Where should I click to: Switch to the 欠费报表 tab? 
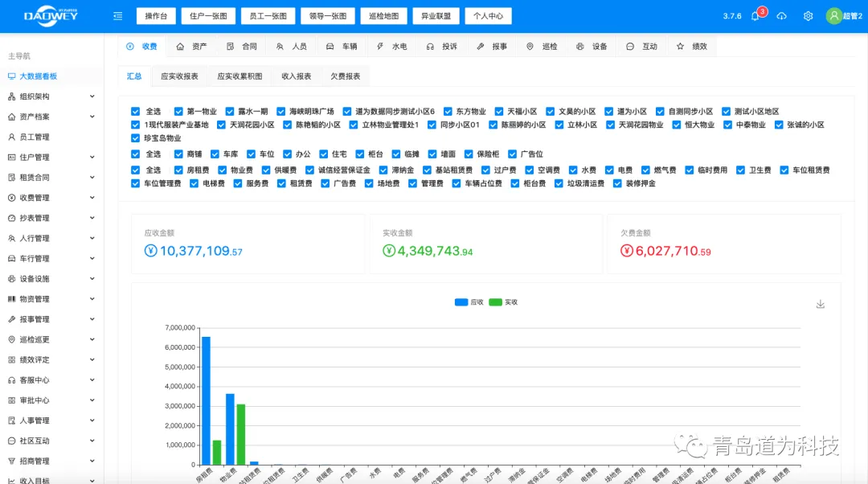point(345,76)
